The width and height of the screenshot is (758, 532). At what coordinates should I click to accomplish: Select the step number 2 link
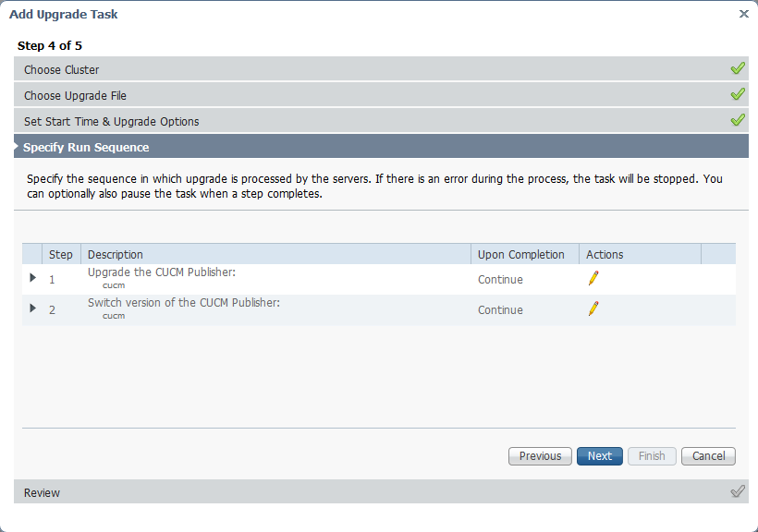pyautogui.click(x=53, y=310)
